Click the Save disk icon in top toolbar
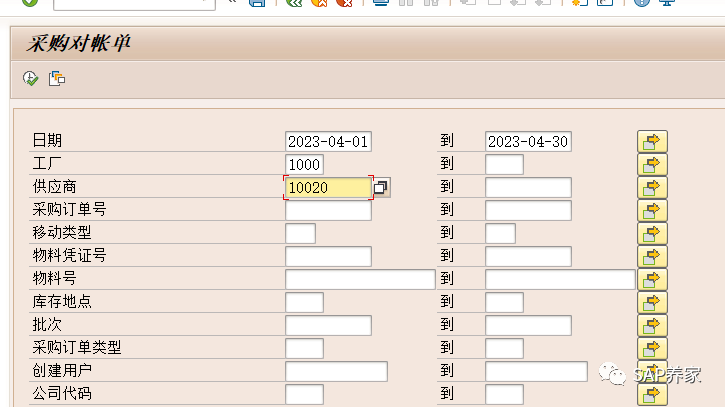This screenshot has height=407, width=725. pos(257,2)
